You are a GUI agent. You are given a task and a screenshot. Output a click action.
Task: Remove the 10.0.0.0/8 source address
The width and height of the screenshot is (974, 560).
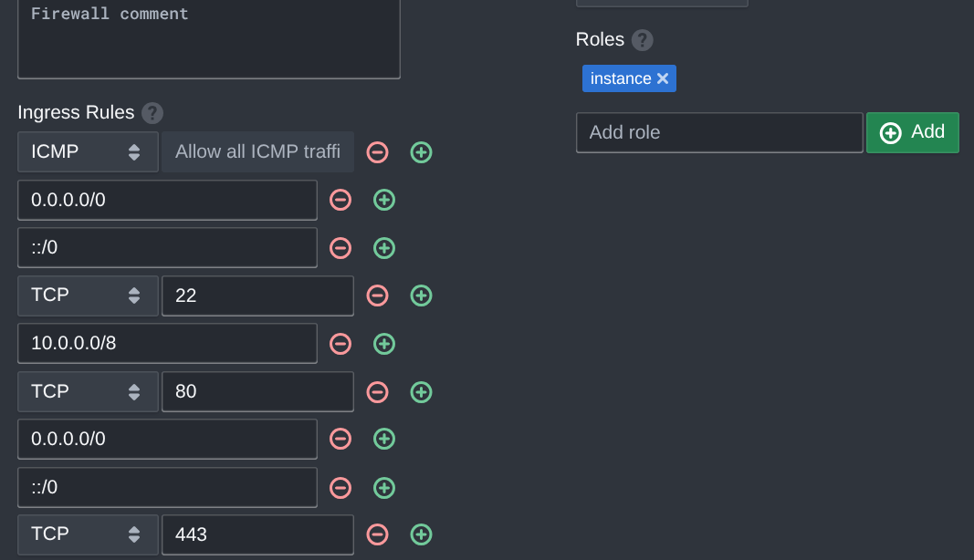pos(340,344)
